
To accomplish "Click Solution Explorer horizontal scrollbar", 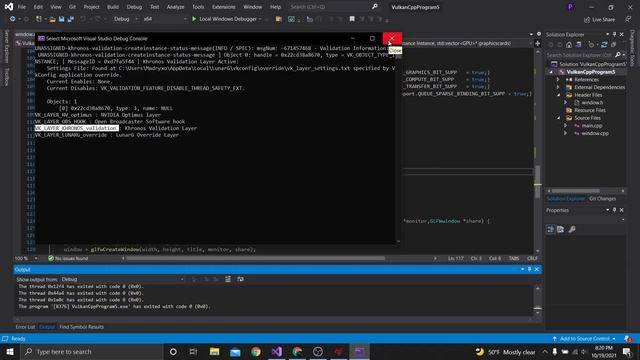I will click(x=576, y=191).
